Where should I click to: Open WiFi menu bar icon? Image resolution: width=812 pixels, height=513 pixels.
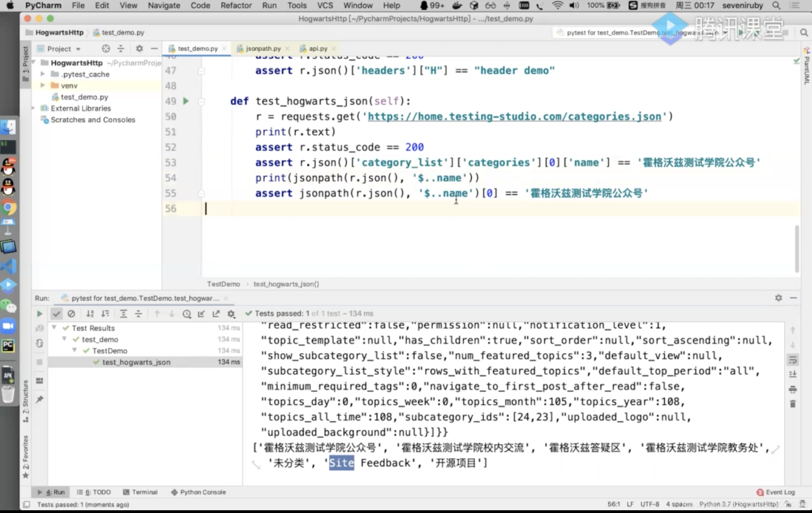coord(557,6)
